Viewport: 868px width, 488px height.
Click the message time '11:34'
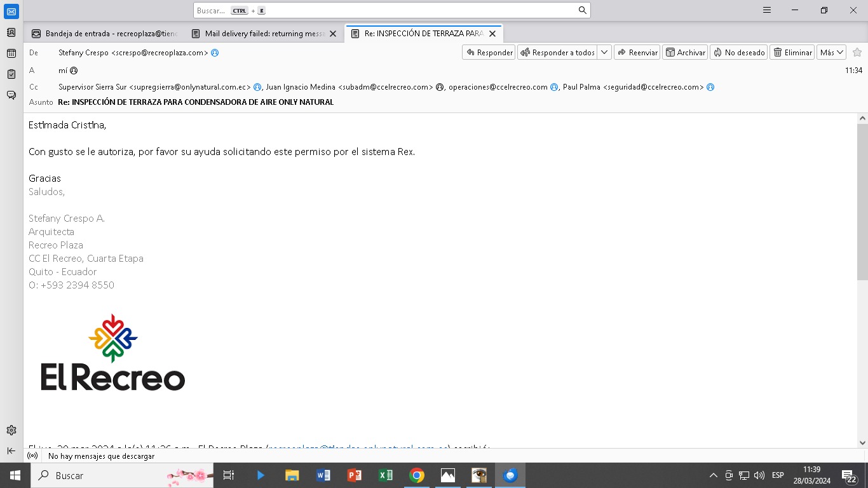853,71
